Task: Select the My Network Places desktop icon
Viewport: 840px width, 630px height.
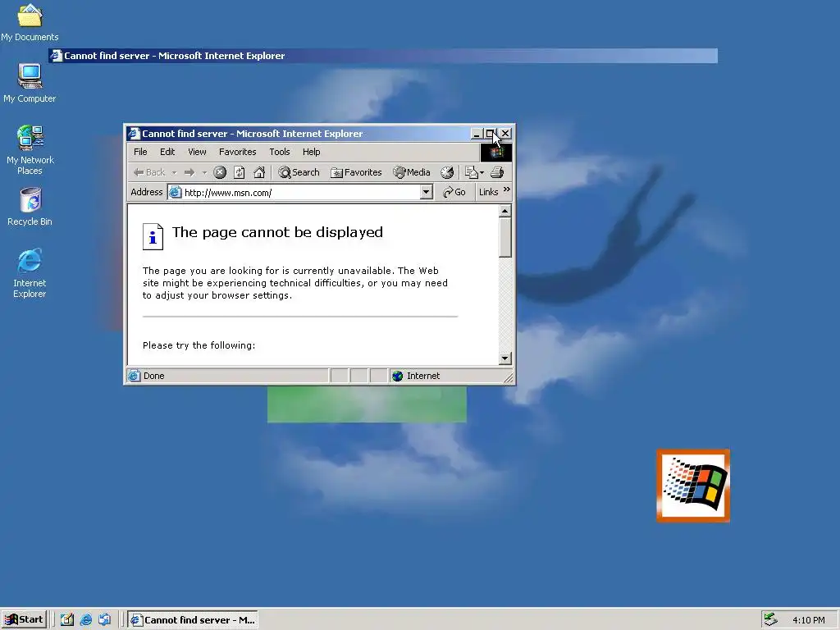Action: pos(30,150)
